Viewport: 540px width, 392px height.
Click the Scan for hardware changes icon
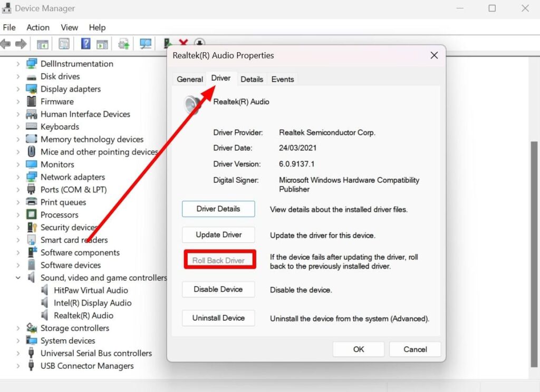(146, 44)
